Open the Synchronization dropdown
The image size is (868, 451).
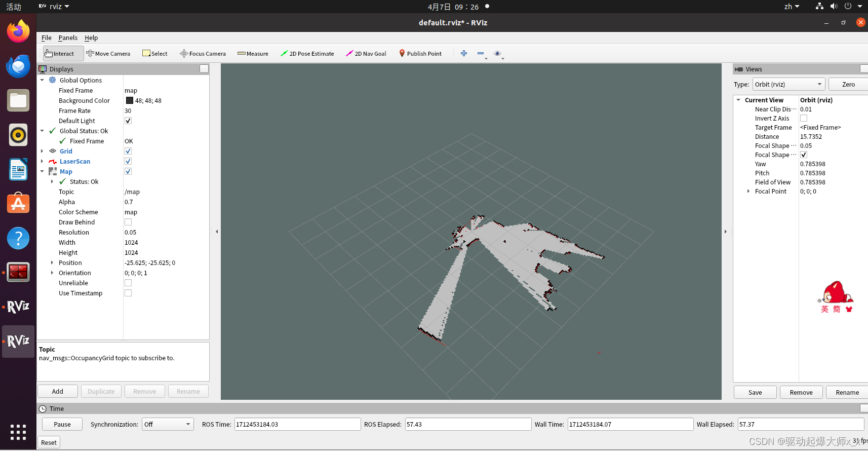[168, 424]
